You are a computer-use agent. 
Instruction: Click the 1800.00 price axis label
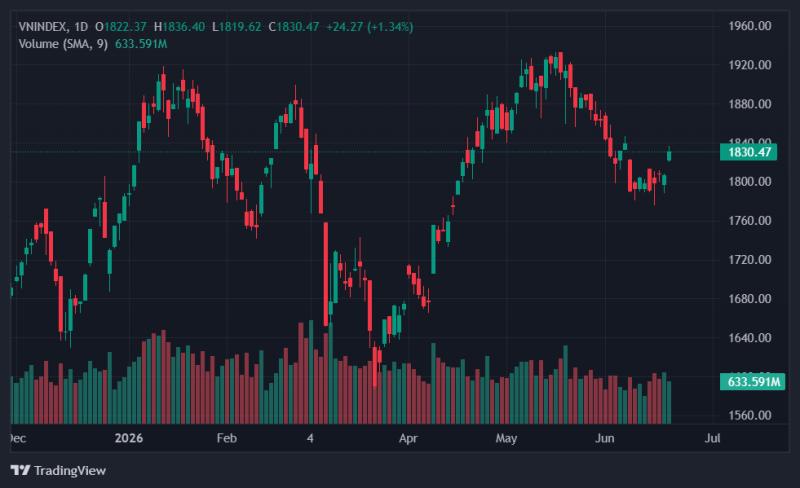point(749,181)
